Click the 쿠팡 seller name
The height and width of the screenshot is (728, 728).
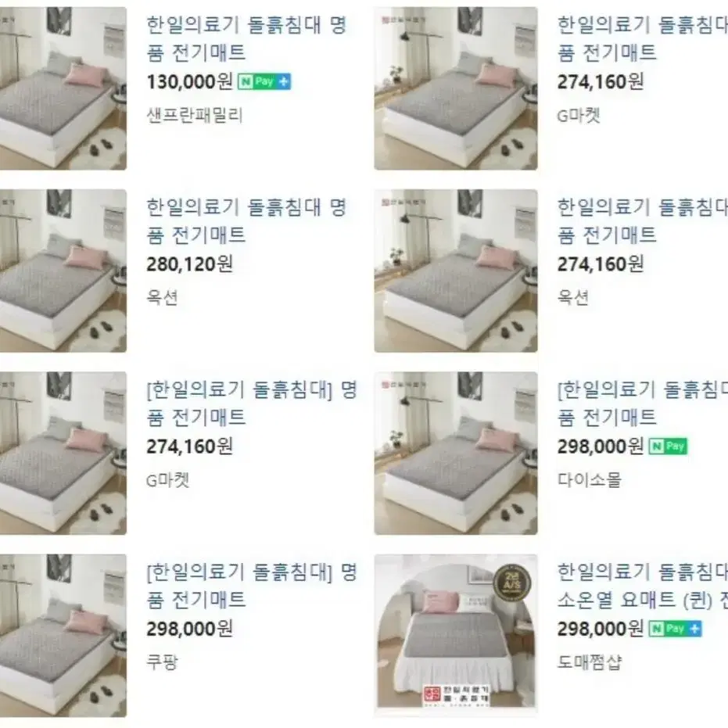point(162,662)
